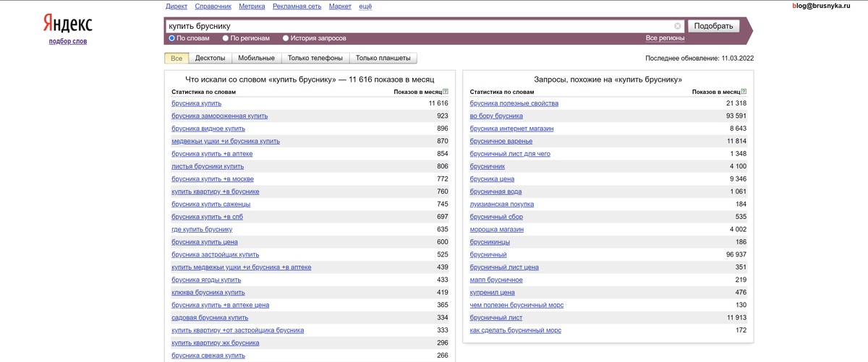This screenshot has height=362, width=868.
Task: Select the 'Последнее обновление: 11.03.2022' text
Action: point(699,59)
